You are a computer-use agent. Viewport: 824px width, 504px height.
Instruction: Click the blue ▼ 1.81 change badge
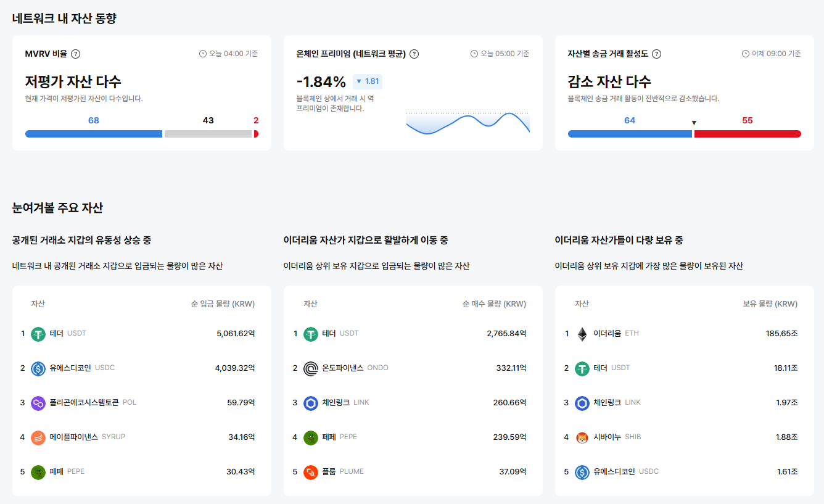(369, 81)
